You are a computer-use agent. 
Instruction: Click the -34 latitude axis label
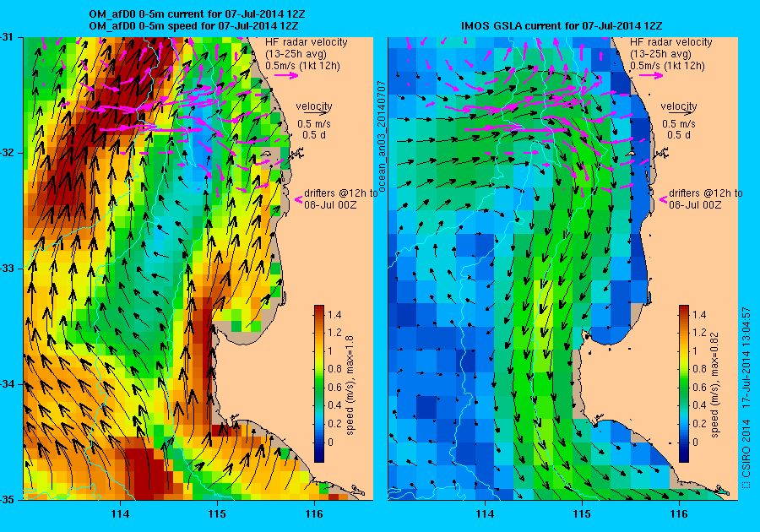pyautogui.click(x=6, y=384)
